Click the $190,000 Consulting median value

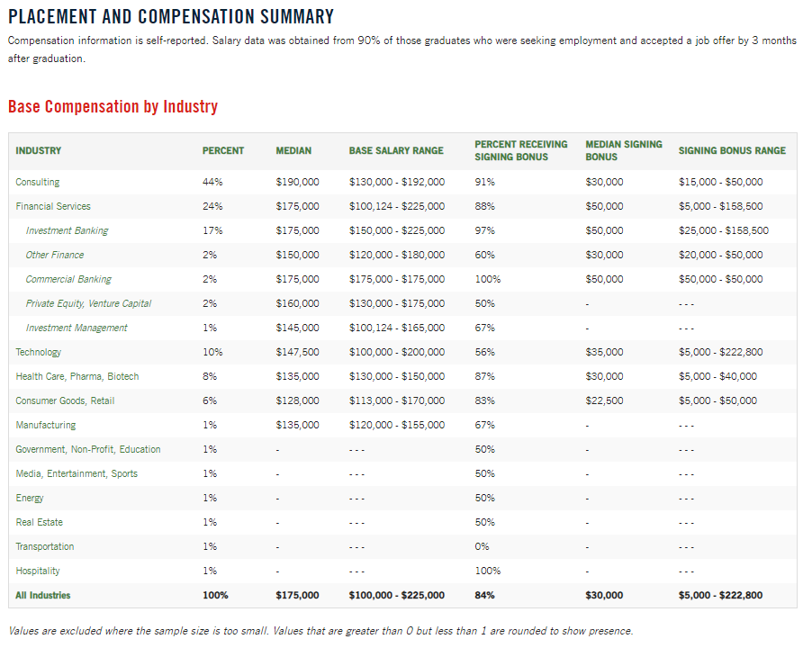(297, 182)
